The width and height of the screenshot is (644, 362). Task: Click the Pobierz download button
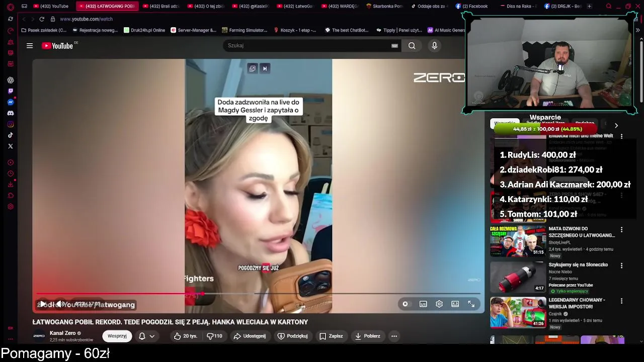pyautogui.click(x=368, y=336)
